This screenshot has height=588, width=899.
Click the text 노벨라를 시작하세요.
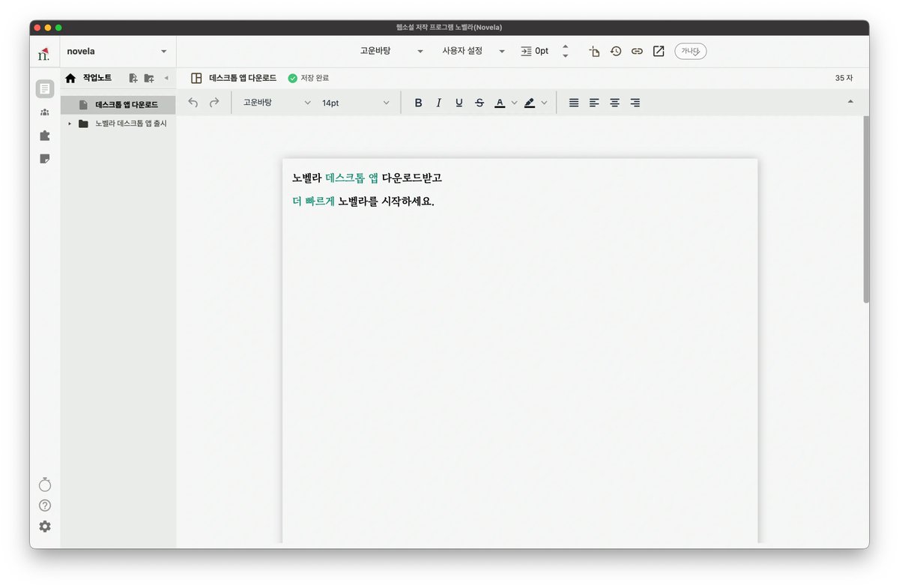(x=387, y=201)
